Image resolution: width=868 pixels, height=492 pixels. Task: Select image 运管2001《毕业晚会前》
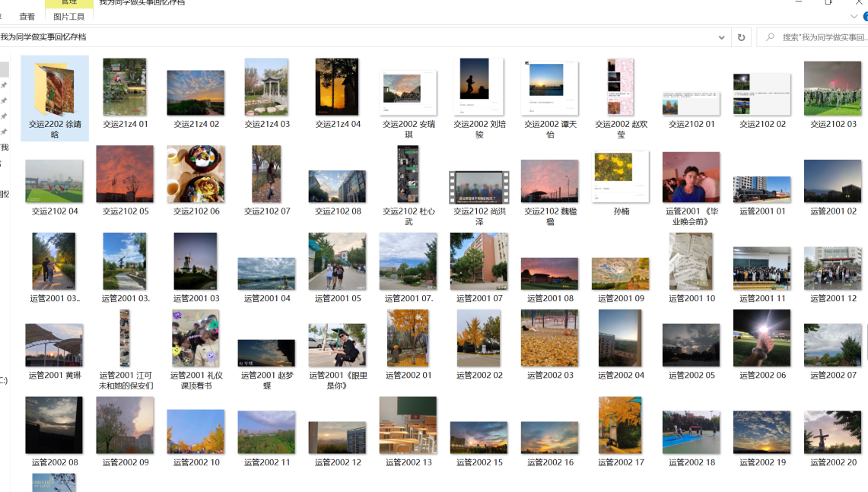point(692,177)
